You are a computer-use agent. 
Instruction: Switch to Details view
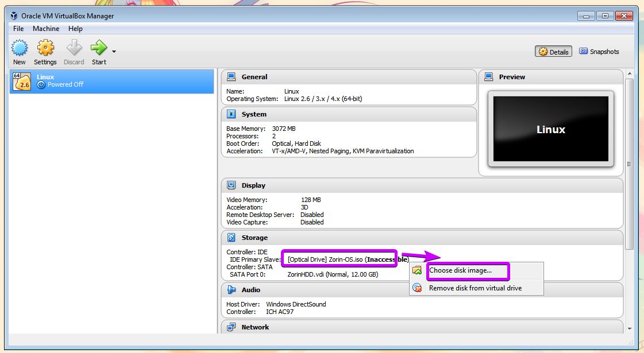coord(553,51)
